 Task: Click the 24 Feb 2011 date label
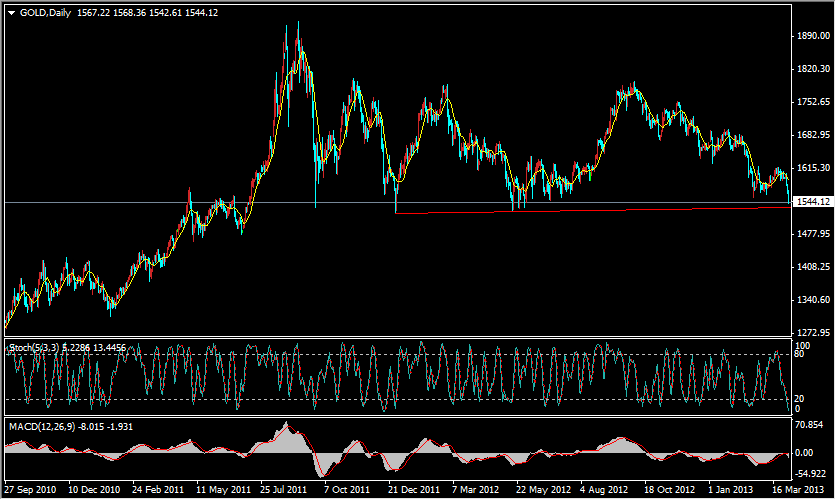point(158,489)
